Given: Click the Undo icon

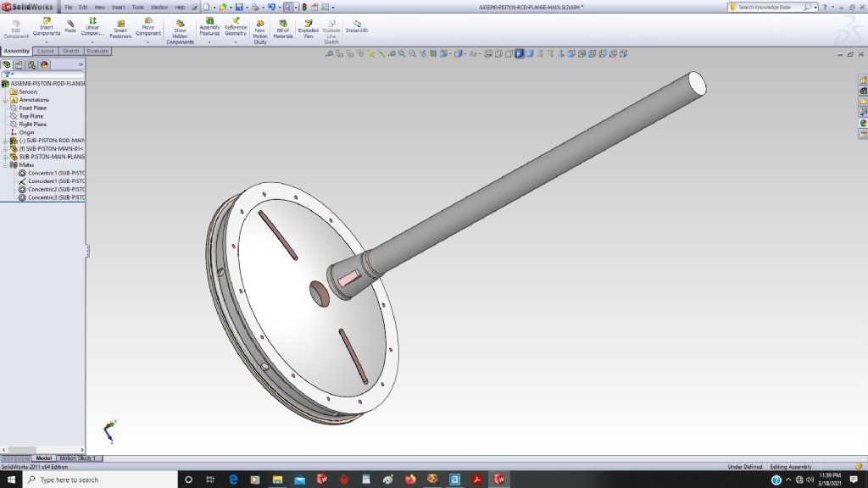Looking at the screenshot, I should coord(271,7).
